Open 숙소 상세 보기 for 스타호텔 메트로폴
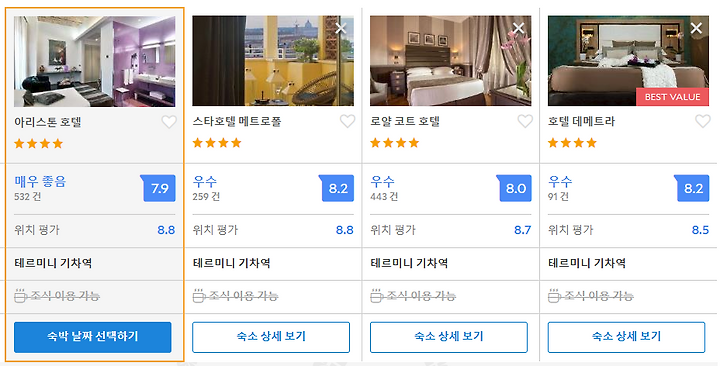The height and width of the screenshot is (366, 720). click(271, 337)
